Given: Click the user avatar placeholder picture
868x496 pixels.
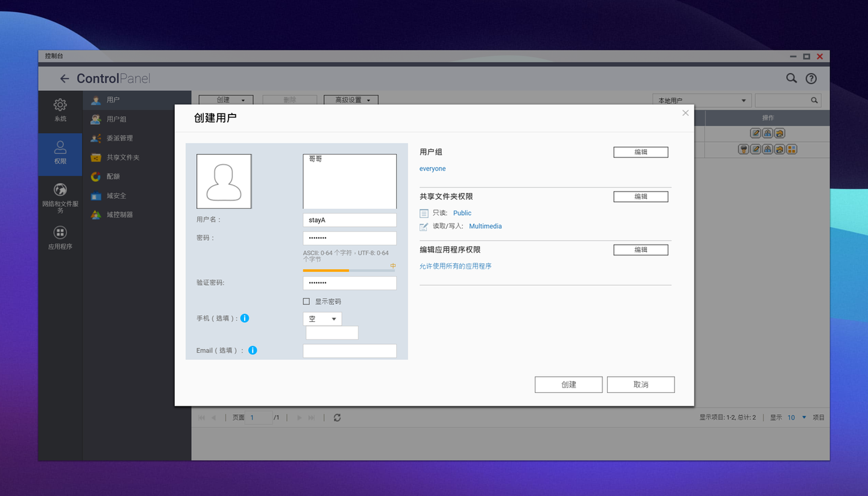Looking at the screenshot, I should click(224, 181).
